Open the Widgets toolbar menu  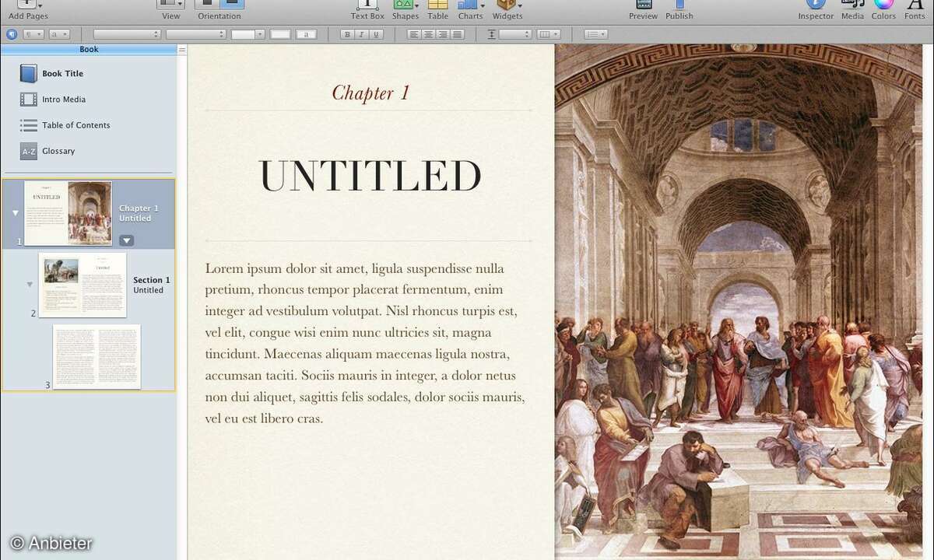pos(508,10)
